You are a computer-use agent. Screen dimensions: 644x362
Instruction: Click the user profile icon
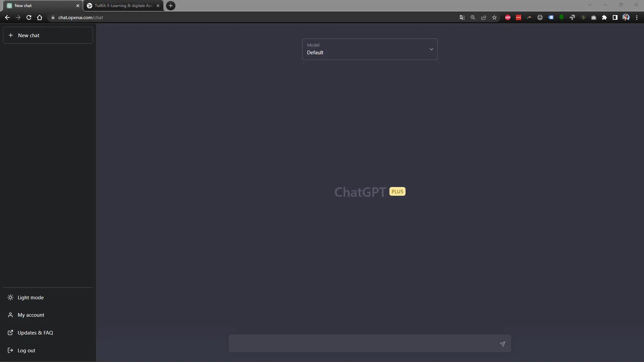(626, 18)
